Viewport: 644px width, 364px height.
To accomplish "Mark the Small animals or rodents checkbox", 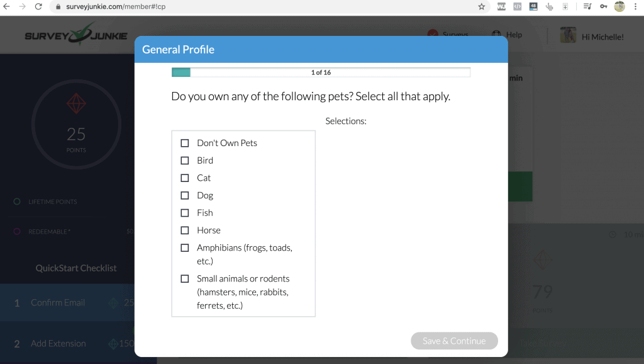I will coord(185,278).
